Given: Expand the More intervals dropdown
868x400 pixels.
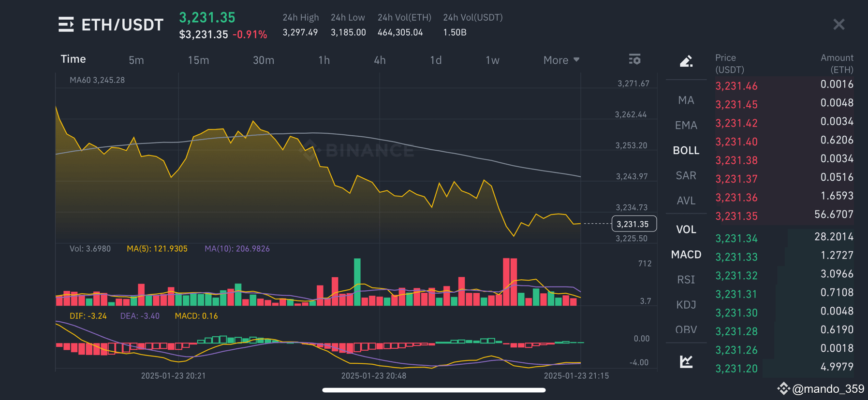Looking at the screenshot, I should click(561, 60).
